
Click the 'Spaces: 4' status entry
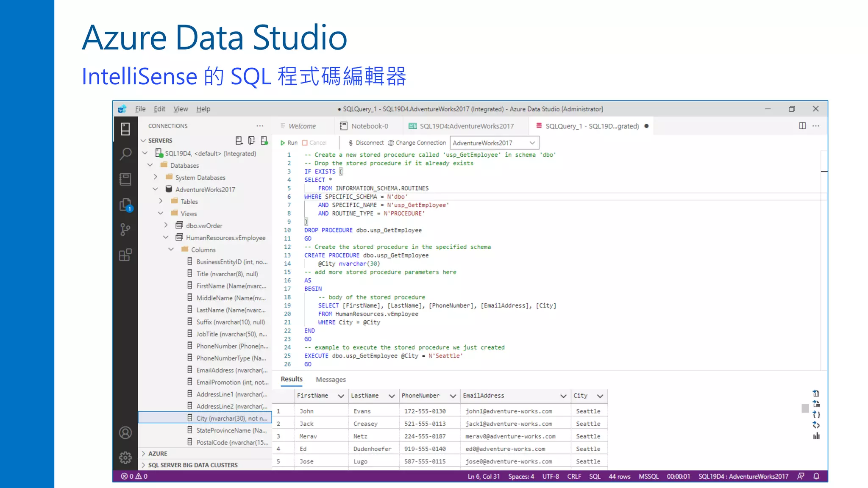click(x=521, y=477)
